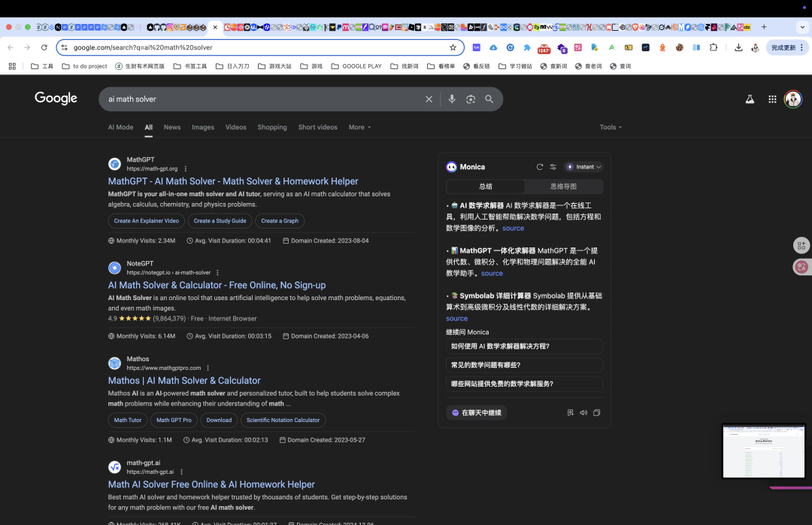The height and width of the screenshot is (525, 812).
Task: Open NoteGPT AI Math Solver & Calculator link
Action: point(217,285)
